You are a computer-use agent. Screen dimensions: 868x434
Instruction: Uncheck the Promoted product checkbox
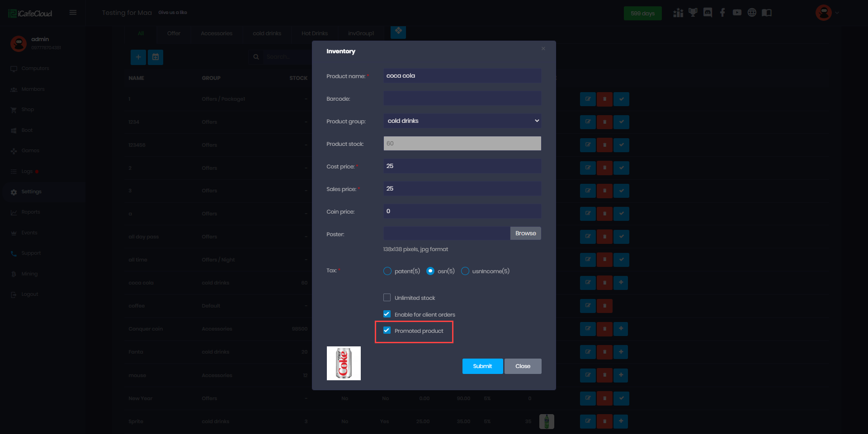click(387, 331)
